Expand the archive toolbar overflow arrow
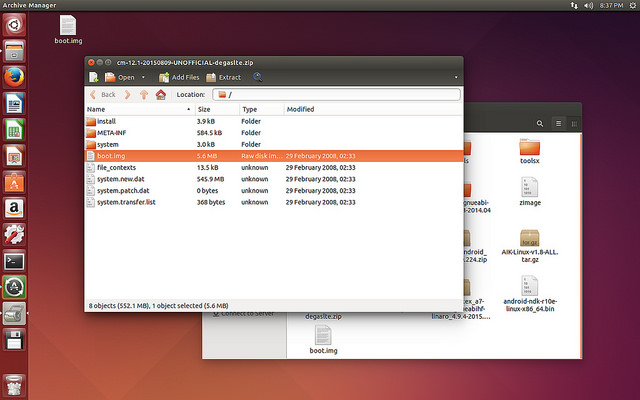 click(457, 77)
